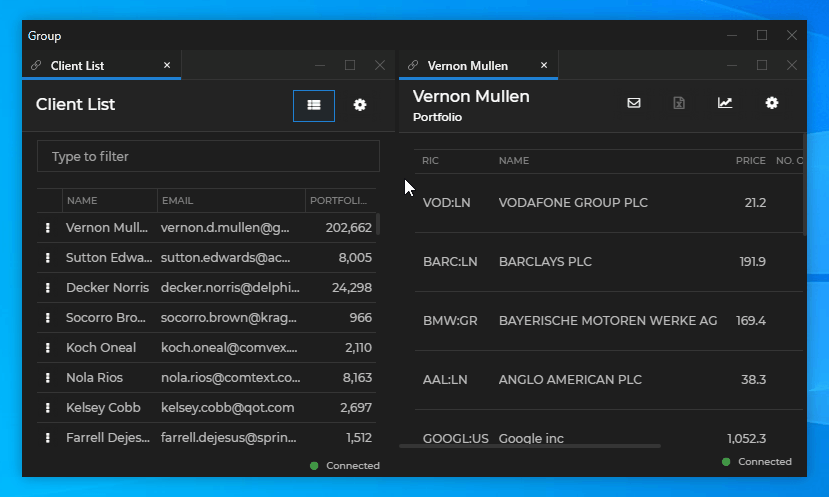829x497 pixels.
Task: Select the GOOGL:US ticker cell
Action: coord(455,438)
